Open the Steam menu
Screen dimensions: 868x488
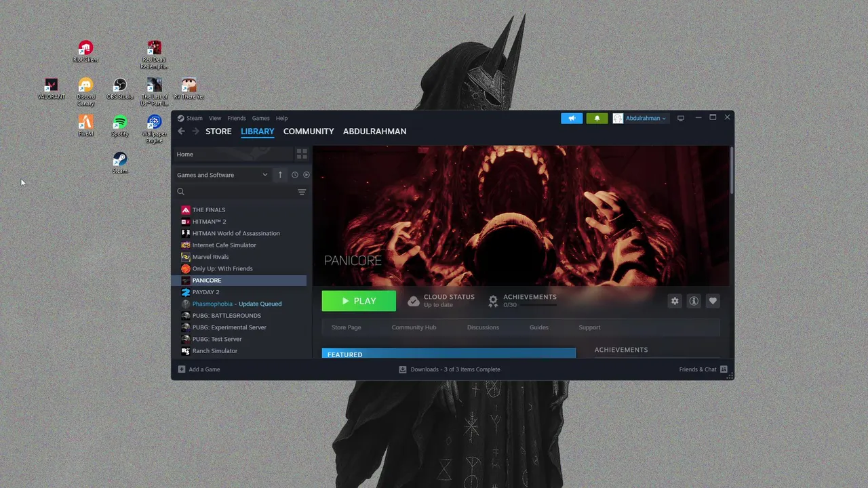195,118
